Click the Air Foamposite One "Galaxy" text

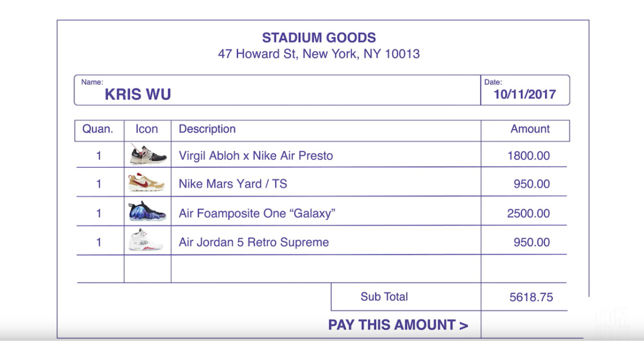[x=257, y=213]
